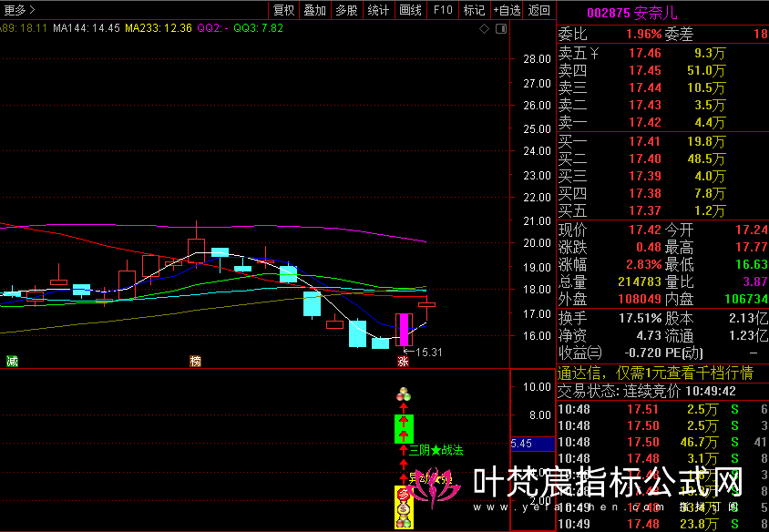This screenshot has height=532, width=769.
Task: Click the dollar money bag icon
Action: pyautogui.click(x=403, y=509)
